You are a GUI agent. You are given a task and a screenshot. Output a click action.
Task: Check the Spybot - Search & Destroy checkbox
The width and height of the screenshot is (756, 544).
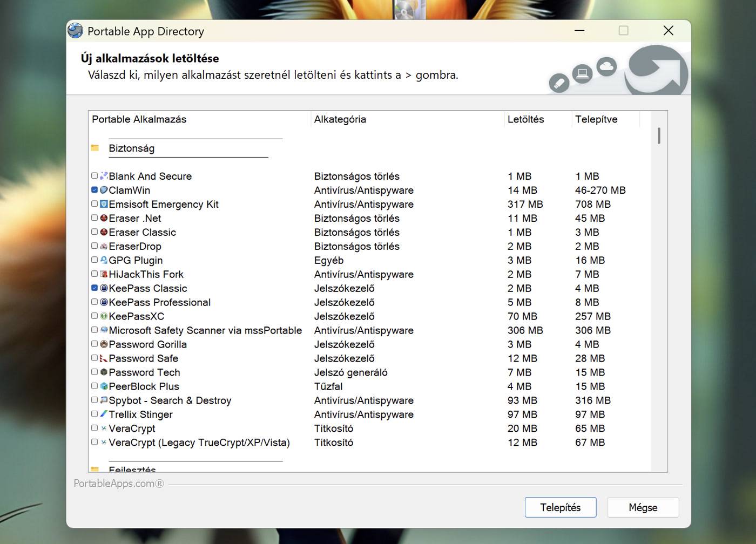click(94, 400)
